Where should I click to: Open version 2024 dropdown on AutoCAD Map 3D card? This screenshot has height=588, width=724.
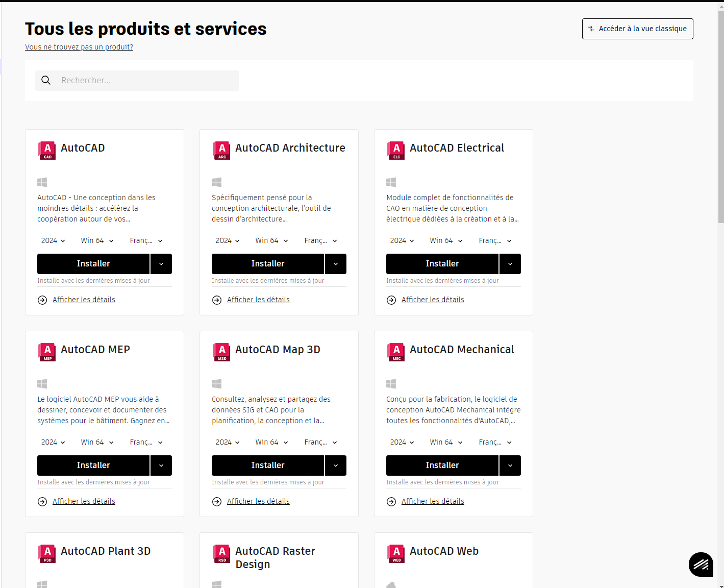click(x=228, y=442)
